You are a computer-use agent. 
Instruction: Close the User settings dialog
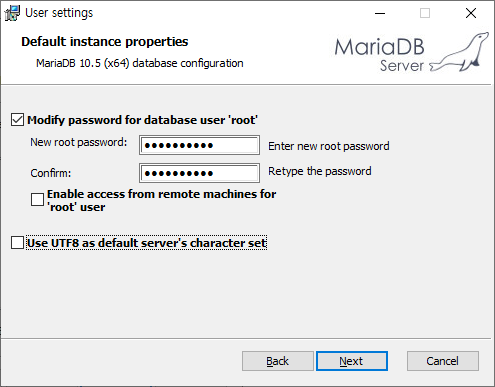[471, 13]
